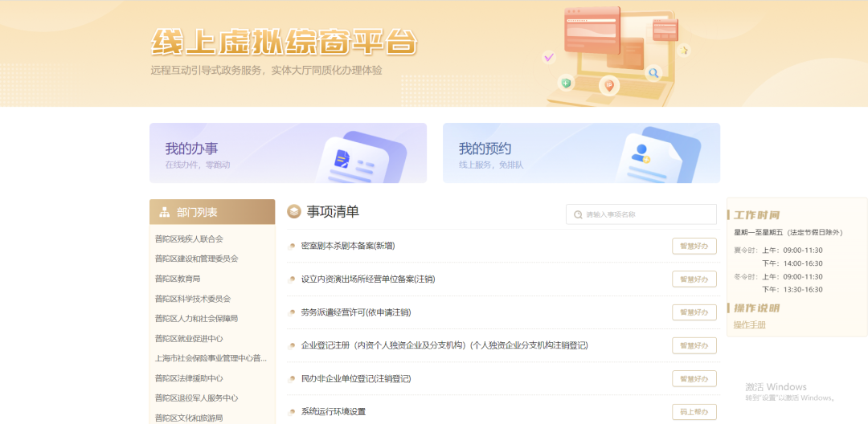Click 智慧好办 for 密室剧本杀剧本备案(新增)

pyautogui.click(x=694, y=246)
